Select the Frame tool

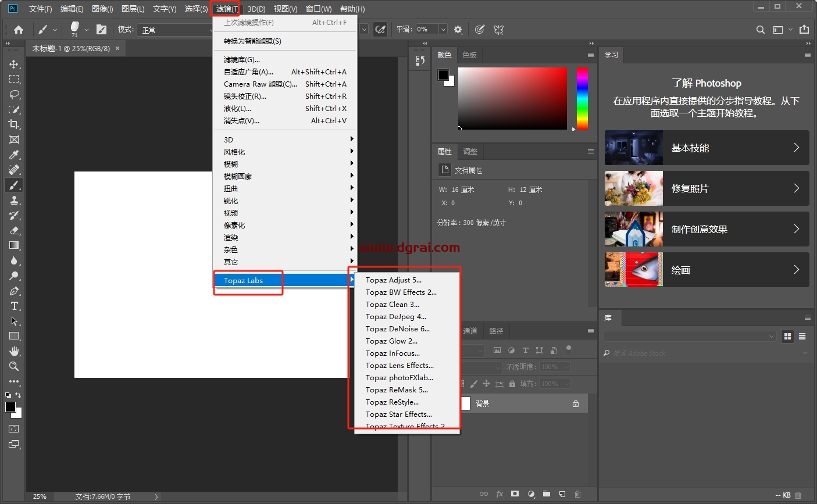tap(14, 140)
